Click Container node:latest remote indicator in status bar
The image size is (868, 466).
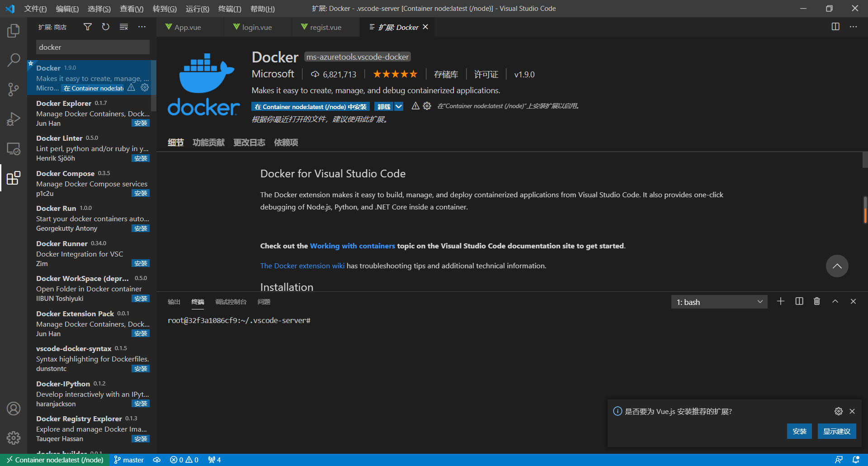point(55,460)
